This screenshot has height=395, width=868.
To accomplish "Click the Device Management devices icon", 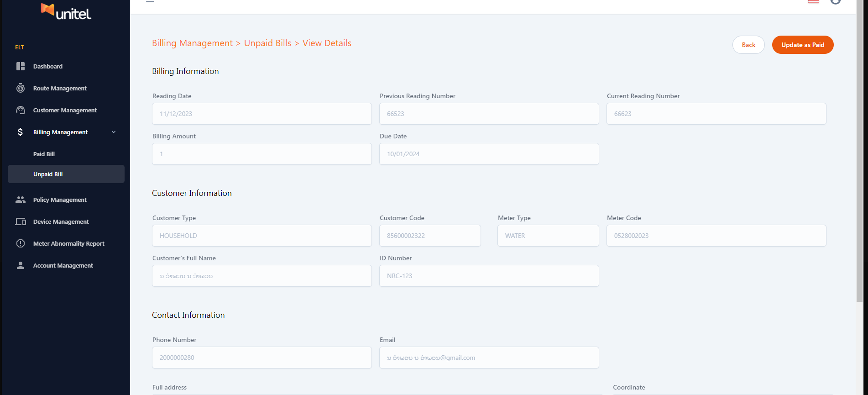I will point(21,221).
